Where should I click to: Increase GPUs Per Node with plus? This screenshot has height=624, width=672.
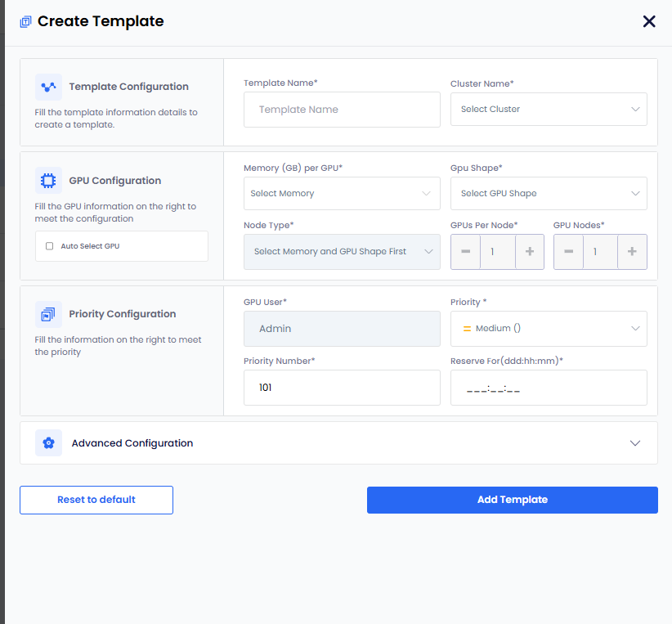point(529,252)
